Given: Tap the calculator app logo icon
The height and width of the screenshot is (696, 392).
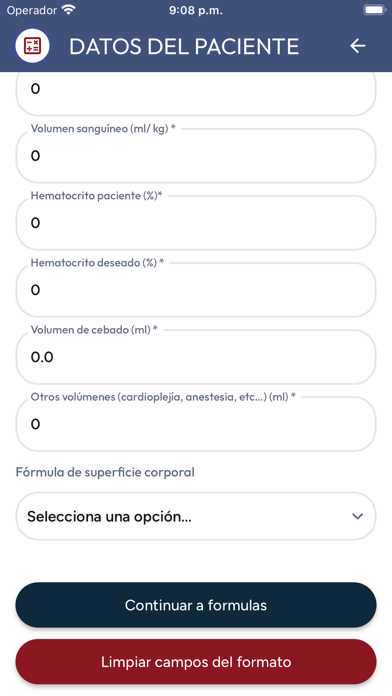Looking at the screenshot, I should [32, 46].
